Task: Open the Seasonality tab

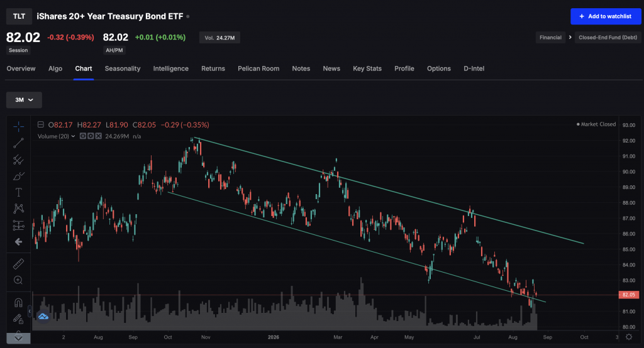Action: [x=123, y=68]
